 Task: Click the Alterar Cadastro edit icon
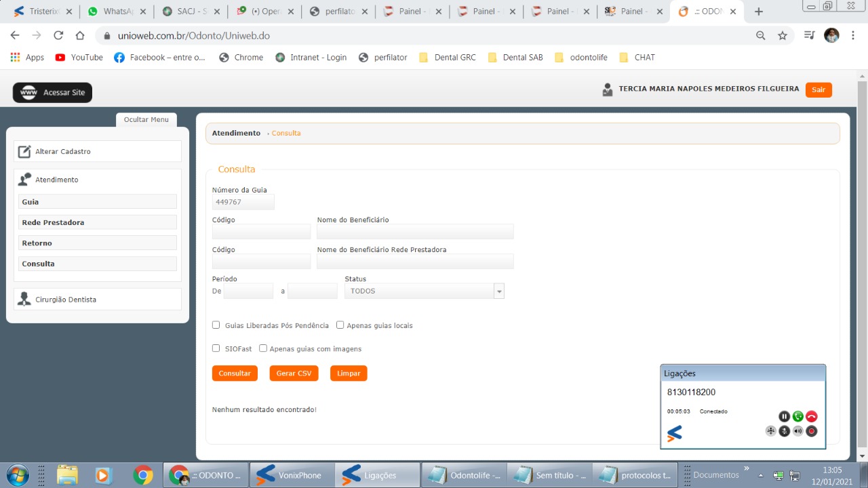(x=24, y=152)
